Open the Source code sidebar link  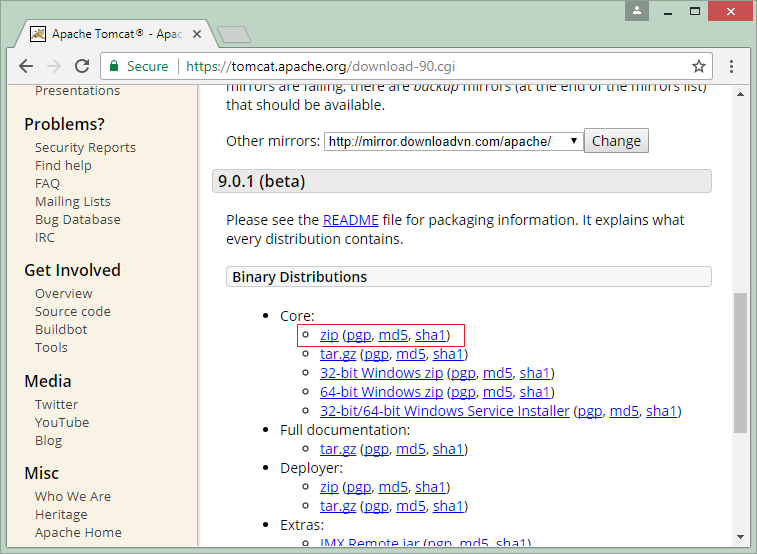tap(72, 312)
